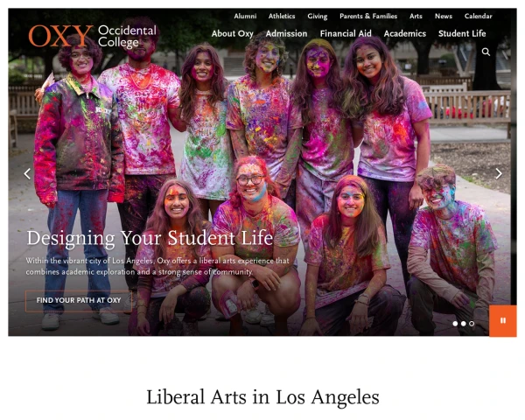The image size is (525, 420).
Task: Expand the Admission menu
Action: [287, 34]
